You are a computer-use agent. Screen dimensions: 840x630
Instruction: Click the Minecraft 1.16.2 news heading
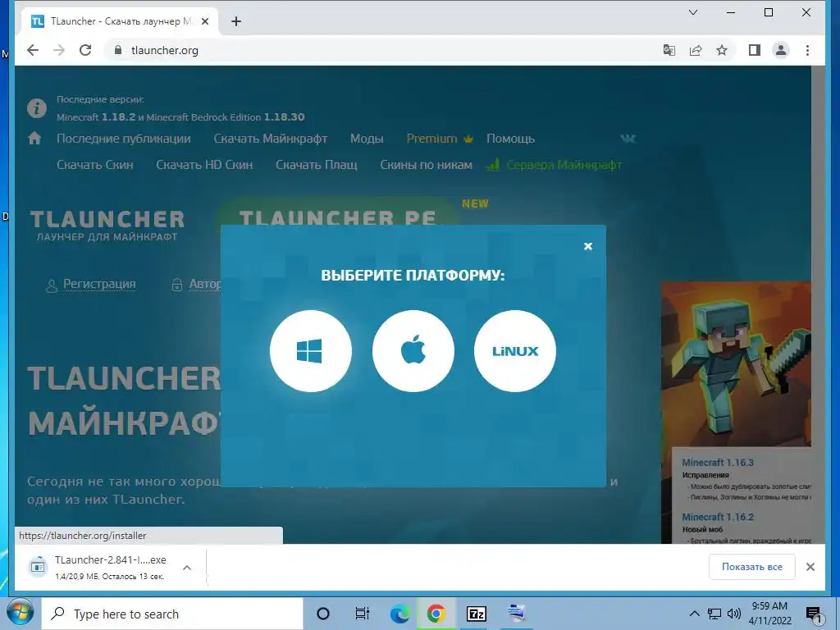click(x=718, y=517)
